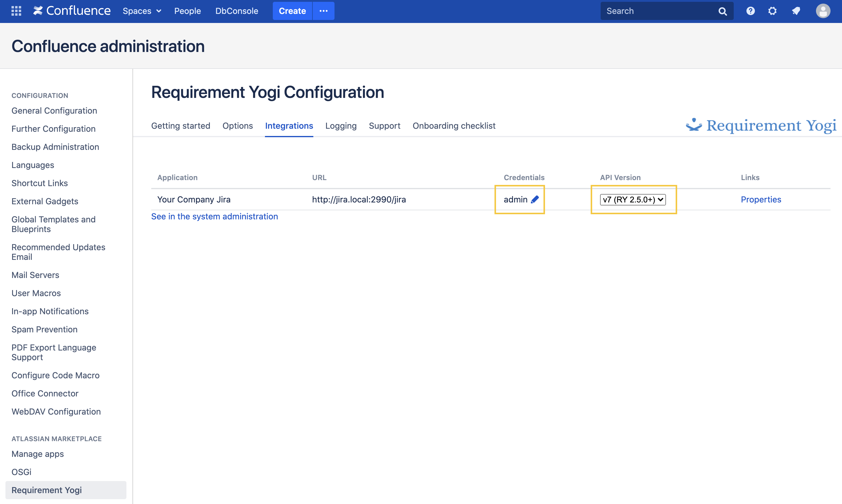Image resolution: width=842 pixels, height=504 pixels.
Task: Click the Confluence logo
Action: [72, 11]
